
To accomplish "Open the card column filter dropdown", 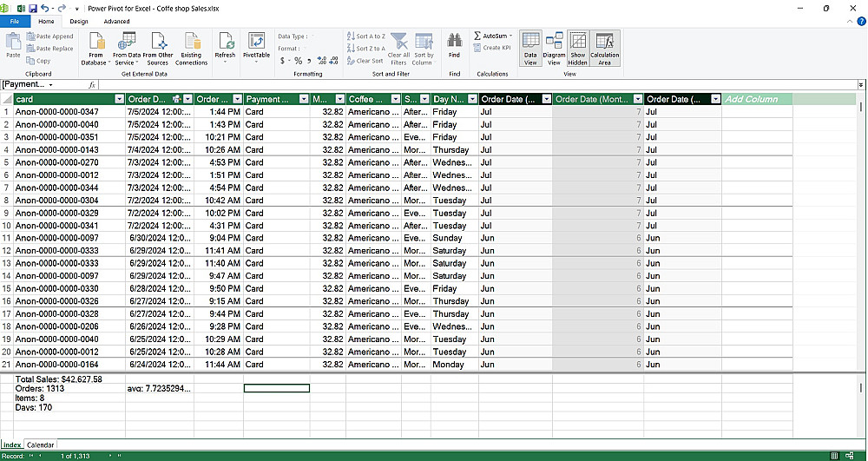I will (x=119, y=99).
